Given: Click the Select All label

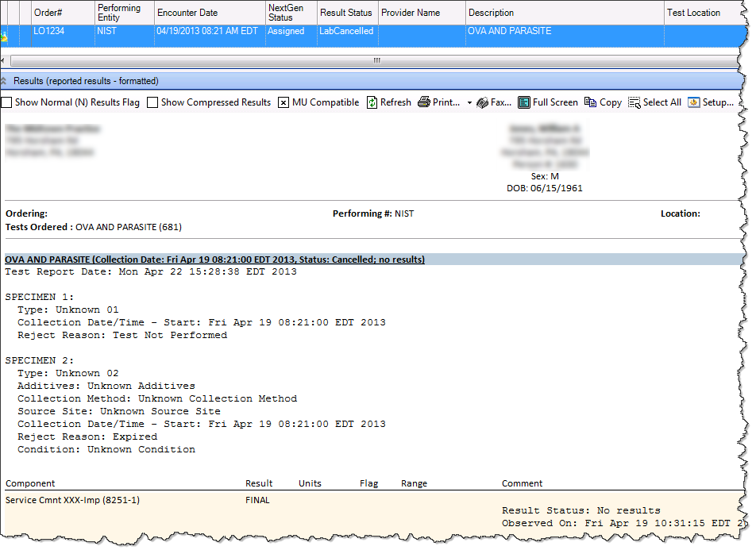Looking at the screenshot, I should tap(662, 102).
